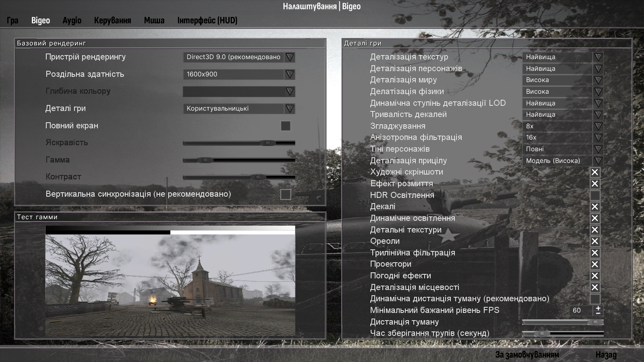The image size is (644, 362).
Task: Disable Динамічне освітлення checkbox
Action: [x=595, y=218]
